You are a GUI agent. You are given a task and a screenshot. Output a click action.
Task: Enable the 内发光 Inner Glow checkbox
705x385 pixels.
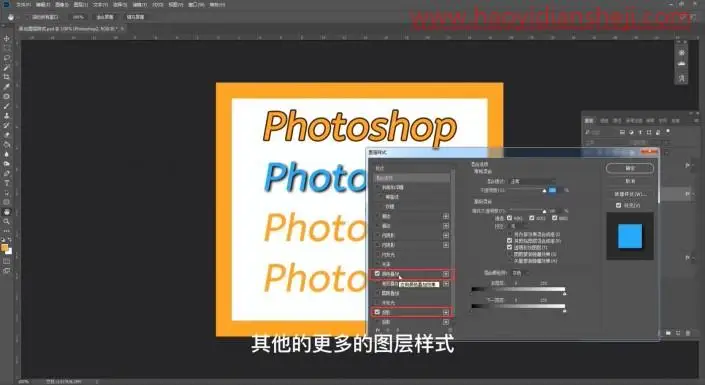(377, 255)
